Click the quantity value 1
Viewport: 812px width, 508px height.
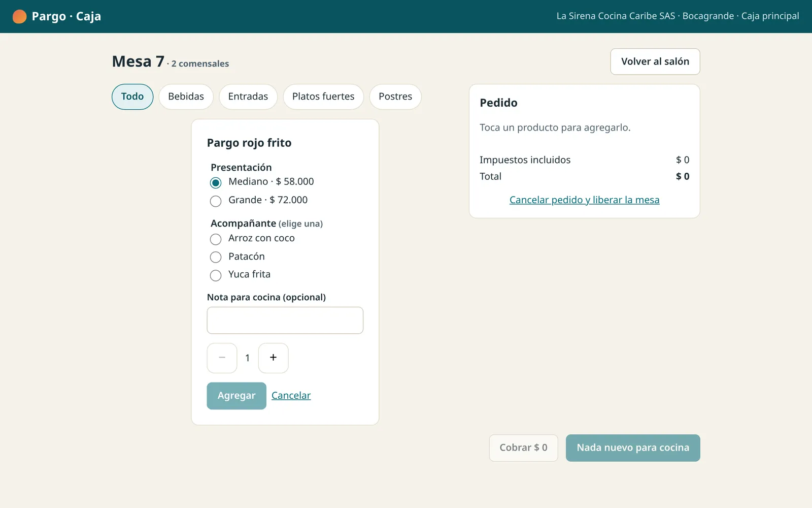pos(248,358)
